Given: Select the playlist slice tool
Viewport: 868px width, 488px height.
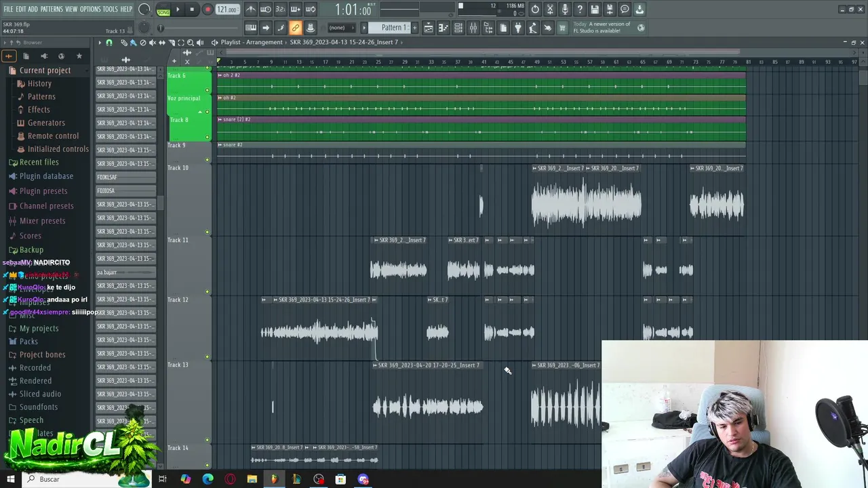Looking at the screenshot, I should 171,42.
